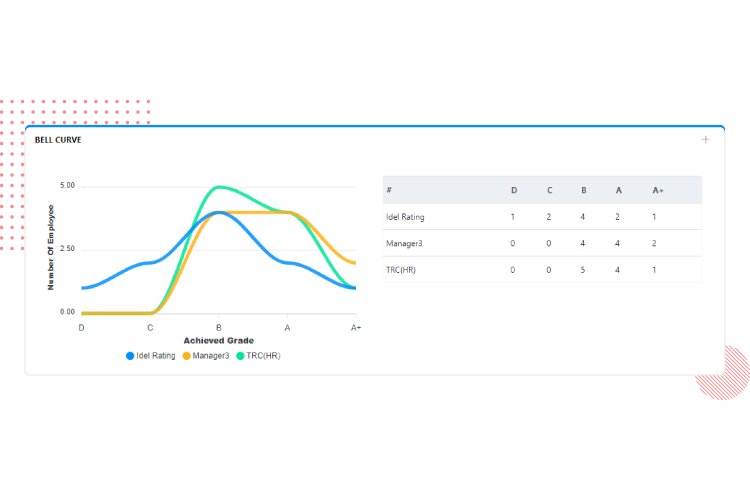Click the A column header in table
The image size is (750, 500).
click(618, 190)
